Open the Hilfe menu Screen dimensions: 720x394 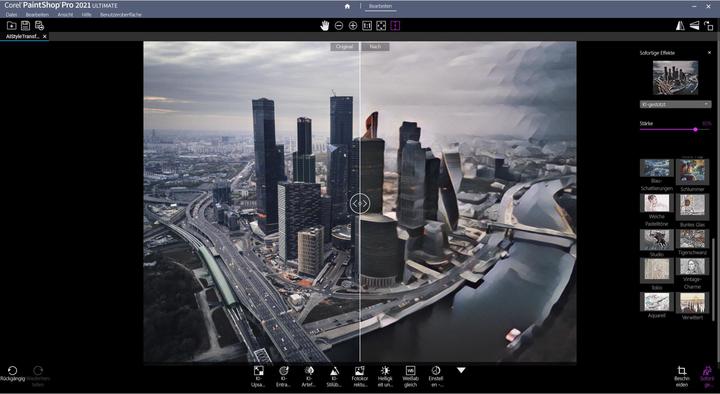(86, 15)
